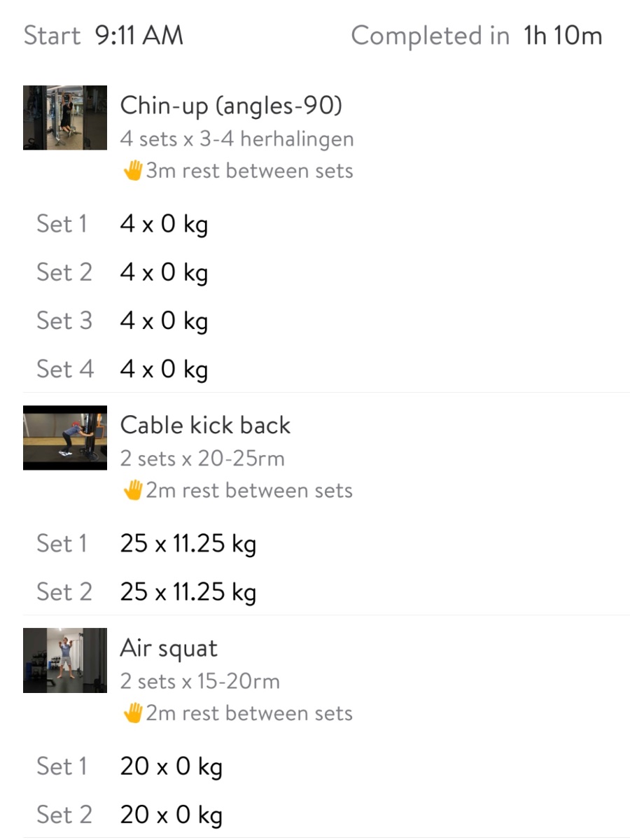
Task: Tap the hand icon under Air squat
Action: pyautogui.click(x=132, y=713)
